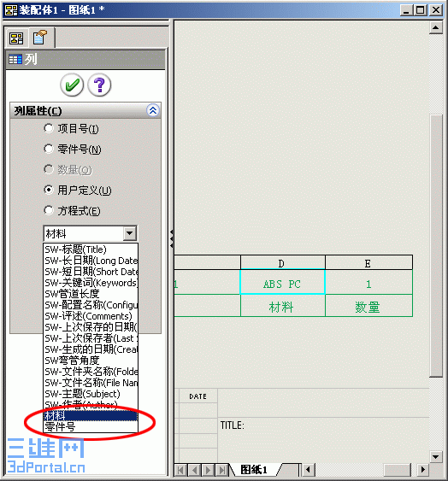The height and width of the screenshot is (481, 448).
Task: Click horizontal scrollbar right arrow
Action: [422, 469]
